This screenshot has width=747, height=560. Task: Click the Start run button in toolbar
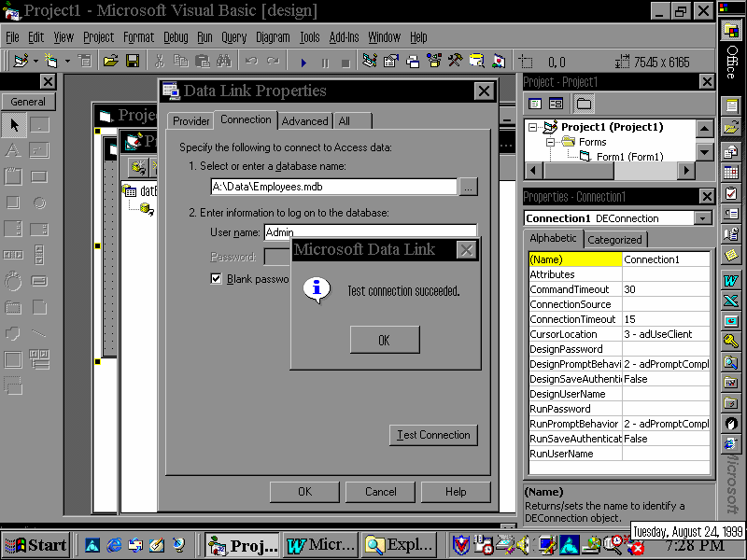coord(303,62)
